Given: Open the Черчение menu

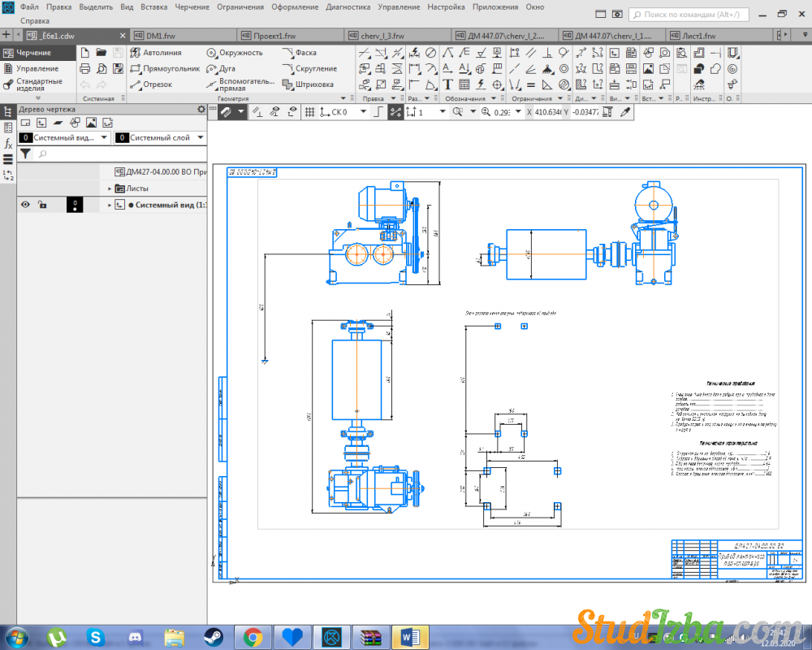Looking at the screenshot, I should coord(192,6).
